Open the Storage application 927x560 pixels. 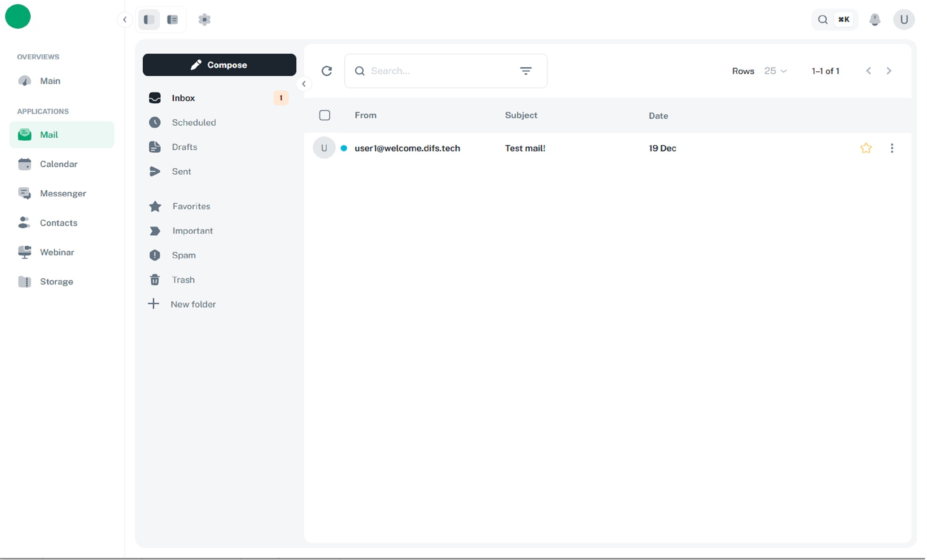[x=62, y=281]
